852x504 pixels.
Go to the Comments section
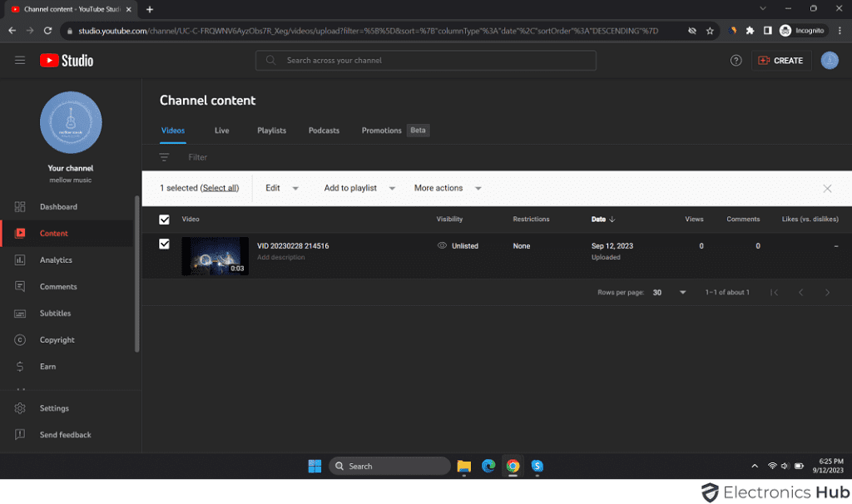tap(58, 286)
